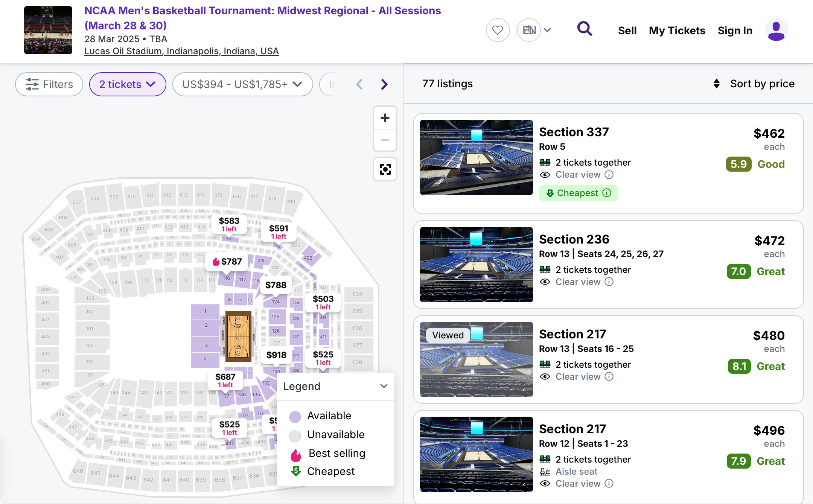This screenshot has width=813, height=504.
Task: Expand the US$394 - US$1,785+ price dropdown
Action: click(242, 84)
